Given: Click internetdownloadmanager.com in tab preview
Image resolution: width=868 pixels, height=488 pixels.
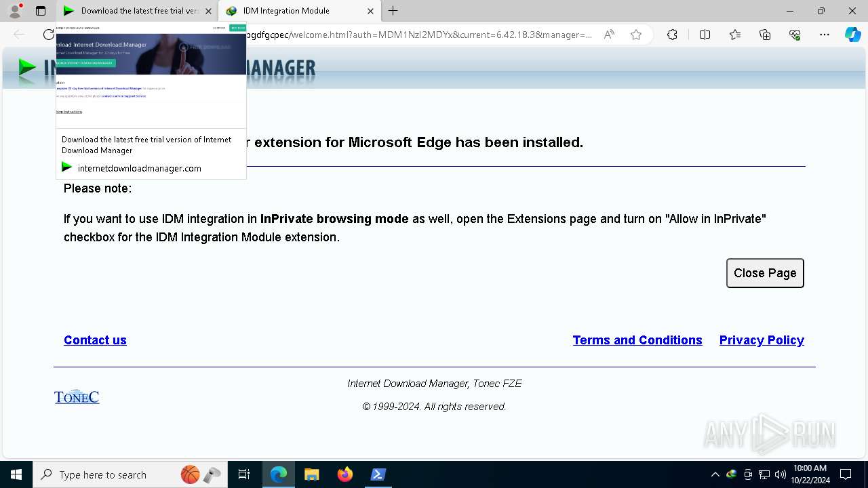Looking at the screenshot, I should coord(139,168).
